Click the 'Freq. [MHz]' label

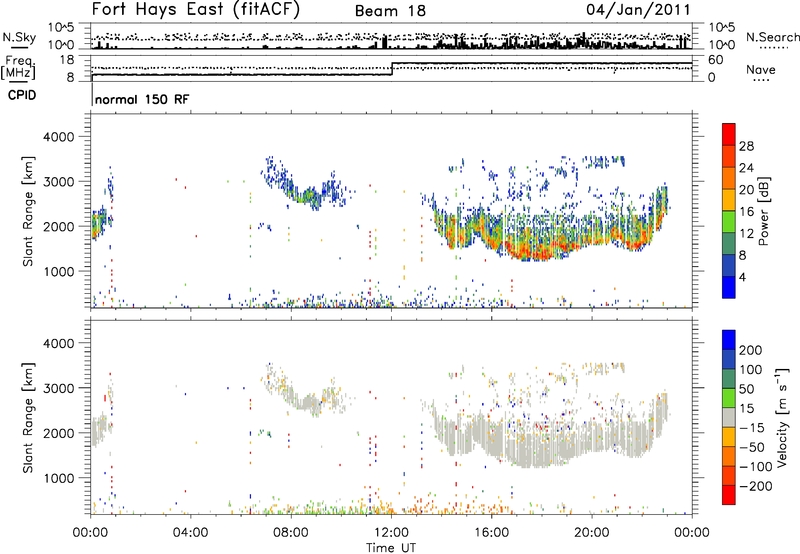(x=19, y=67)
